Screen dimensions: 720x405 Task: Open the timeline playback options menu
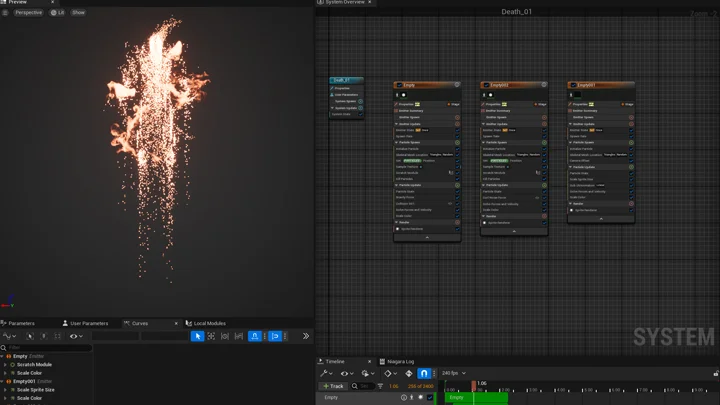pyautogui.click(x=368, y=373)
